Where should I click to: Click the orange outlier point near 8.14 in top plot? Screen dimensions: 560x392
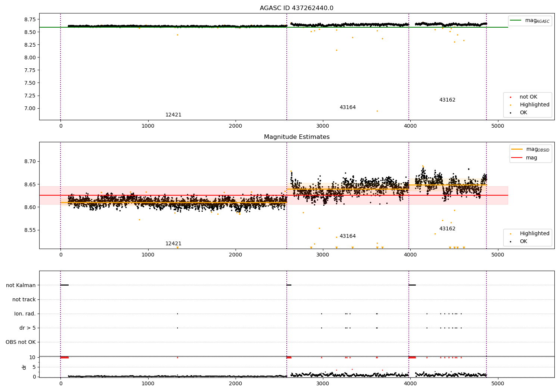click(336, 50)
